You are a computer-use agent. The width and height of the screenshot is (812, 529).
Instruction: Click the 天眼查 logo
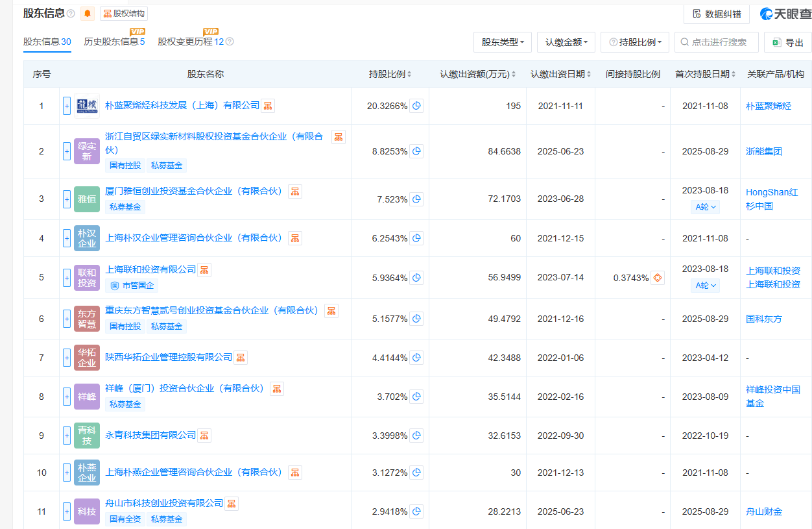point(785,14)
